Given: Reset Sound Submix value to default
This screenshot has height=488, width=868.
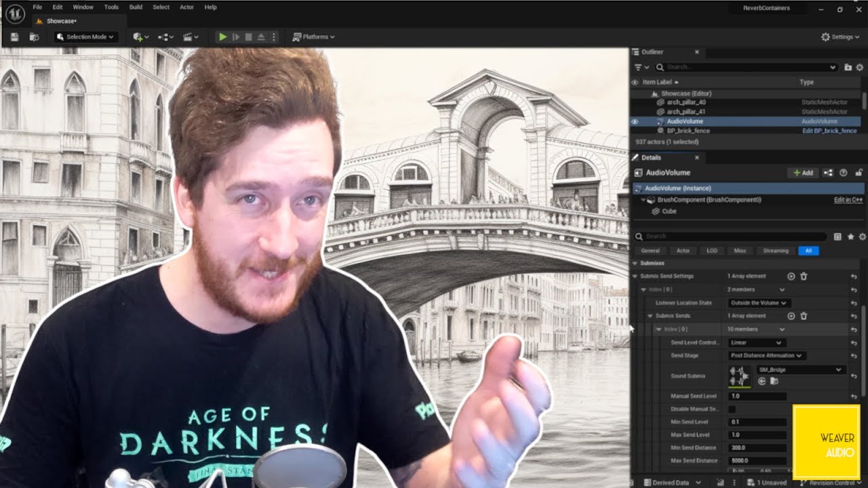Looking at the screenshot, I should tap(854, 376).
